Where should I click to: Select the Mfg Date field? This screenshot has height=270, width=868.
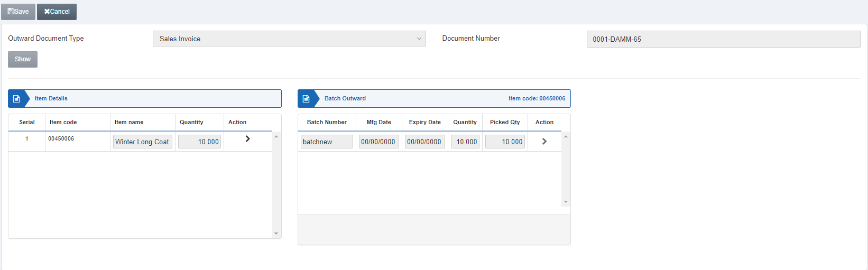378,142
